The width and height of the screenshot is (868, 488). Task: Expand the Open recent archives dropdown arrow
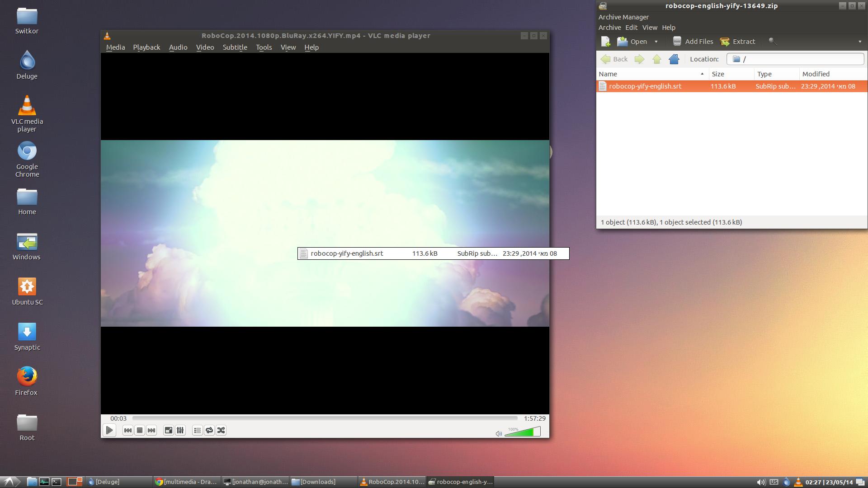click(656, 42)
